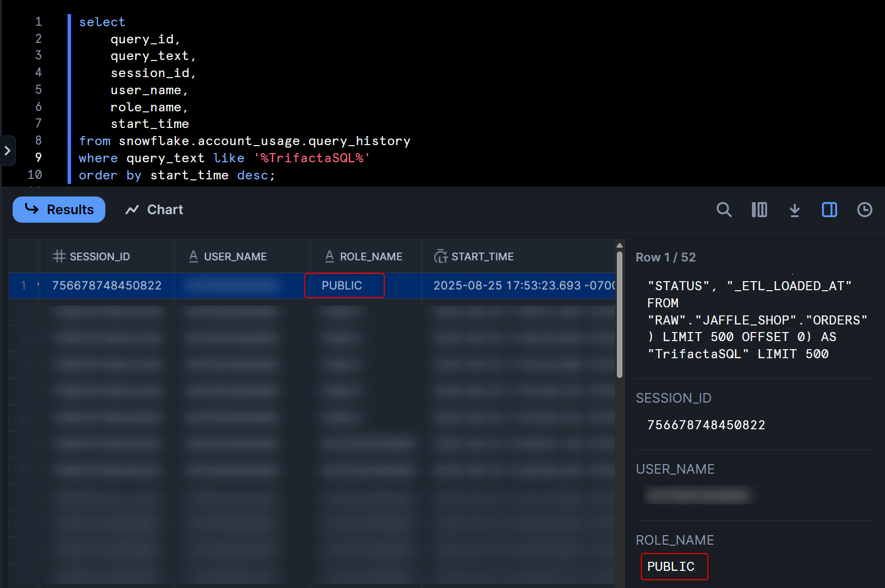Click the search results magnifier icon
The image size is (885, 588).
tap(724, 210)
